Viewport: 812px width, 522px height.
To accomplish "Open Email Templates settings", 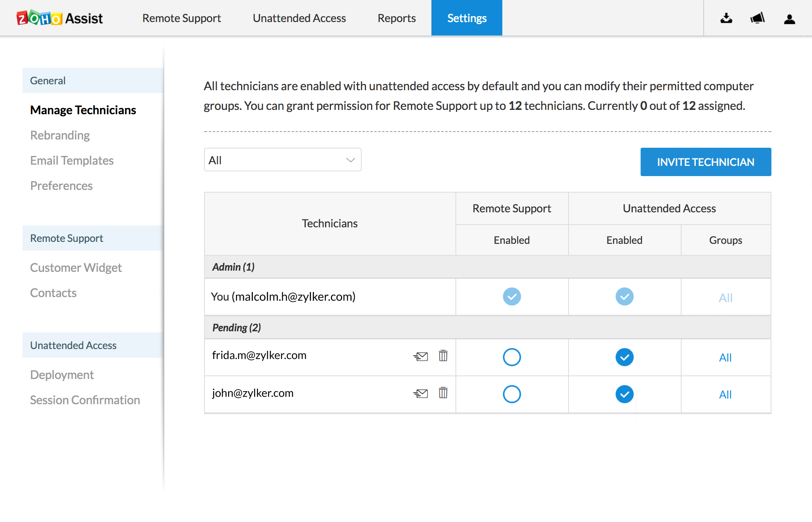I will tap(72, 160).
